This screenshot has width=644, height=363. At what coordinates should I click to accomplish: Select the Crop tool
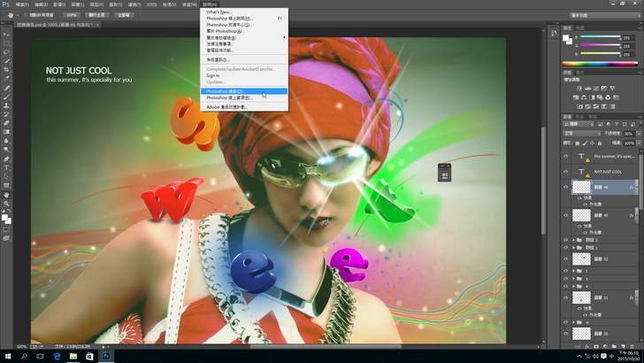point(6,69)
